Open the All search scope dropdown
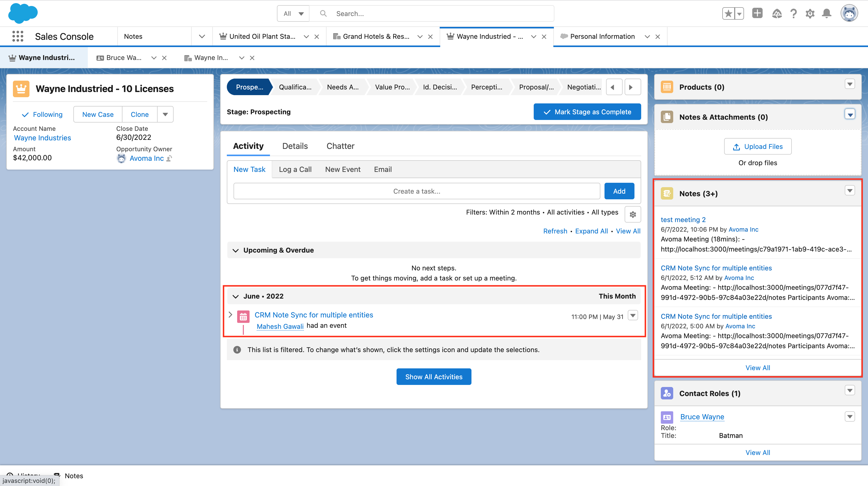The width and height of the screenshot is (868, 486). pos(293,13)
